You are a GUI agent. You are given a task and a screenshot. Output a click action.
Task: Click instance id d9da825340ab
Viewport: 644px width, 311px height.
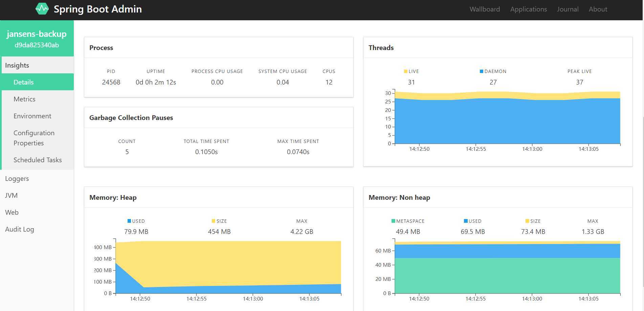[37, 45]
